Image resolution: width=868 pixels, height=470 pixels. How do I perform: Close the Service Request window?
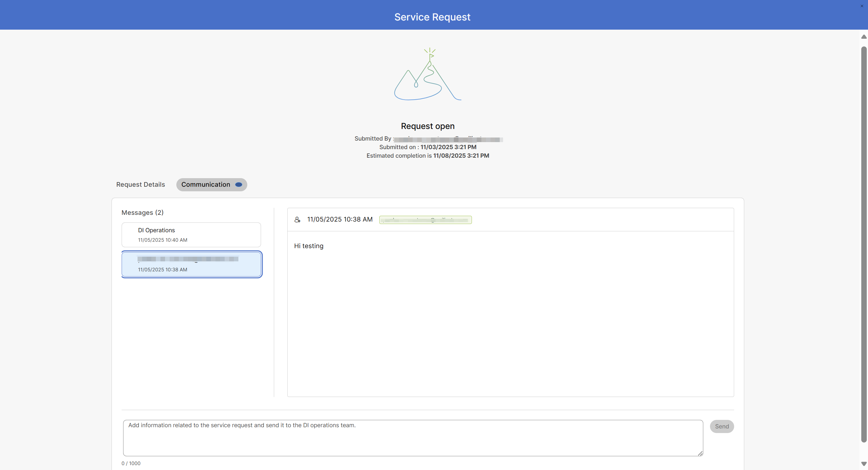(862, 6)
